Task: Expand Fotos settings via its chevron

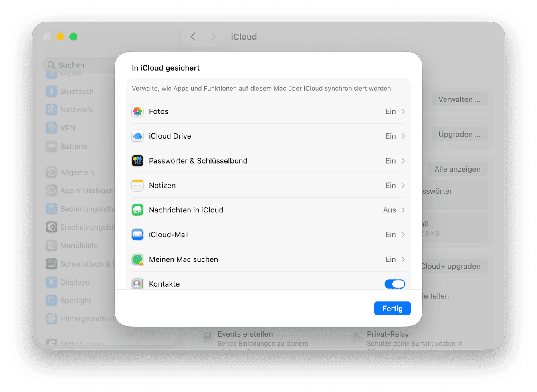Action: click(x=403, y=111)
